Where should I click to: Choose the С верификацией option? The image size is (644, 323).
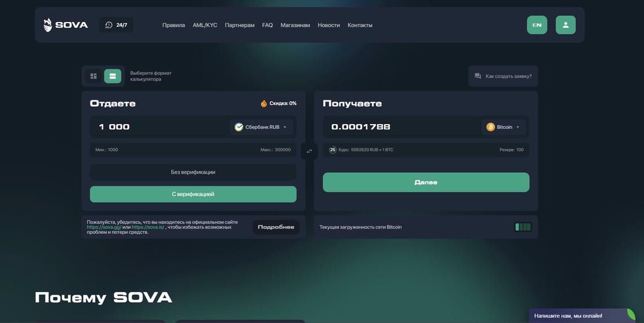pyautogui.click(x=193, y=194)
